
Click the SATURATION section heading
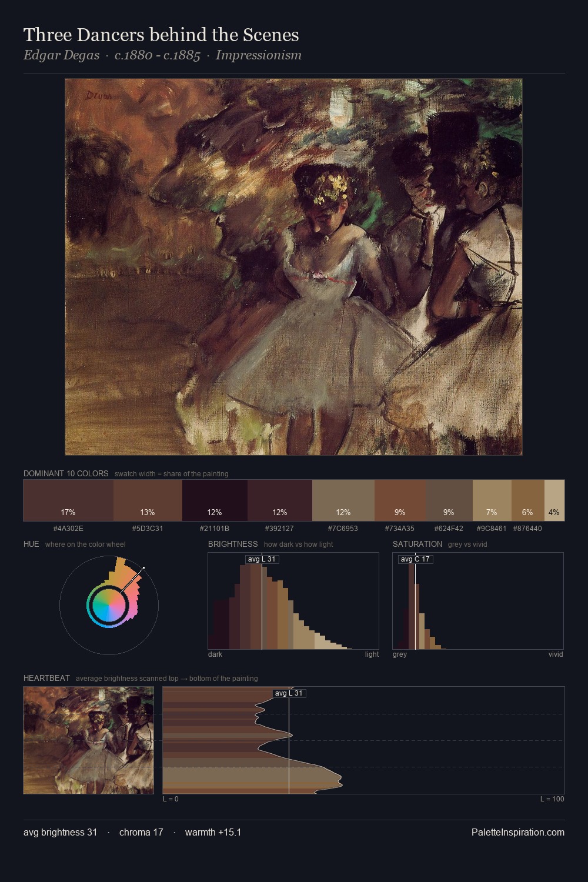click(417, 544)
